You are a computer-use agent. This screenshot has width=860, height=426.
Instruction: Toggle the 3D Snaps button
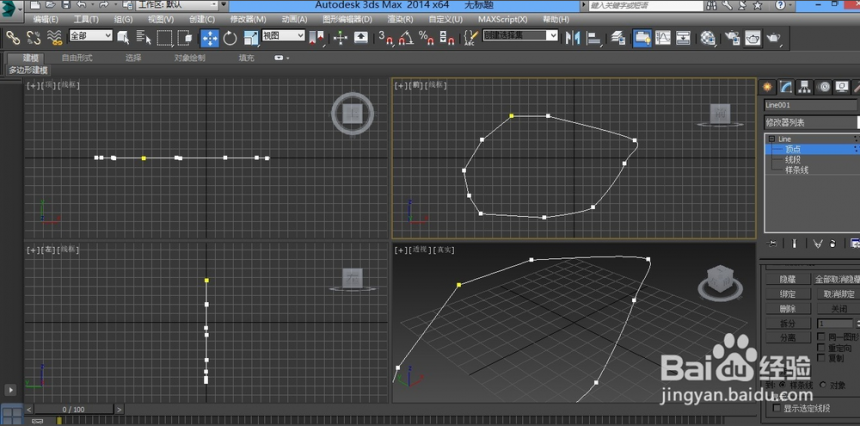tap(386, 38)
